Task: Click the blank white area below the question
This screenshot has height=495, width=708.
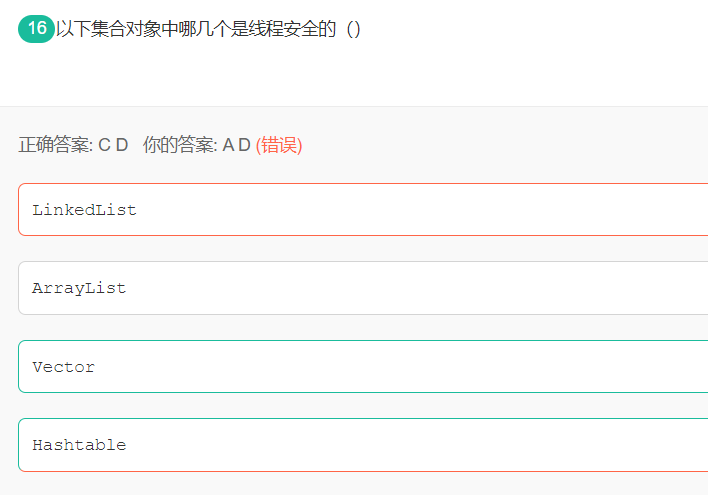Action: [x=354, y=75]
